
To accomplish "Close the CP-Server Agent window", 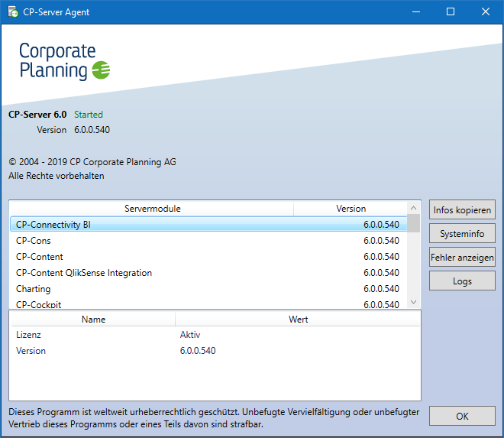I will [x=486, y=12].
